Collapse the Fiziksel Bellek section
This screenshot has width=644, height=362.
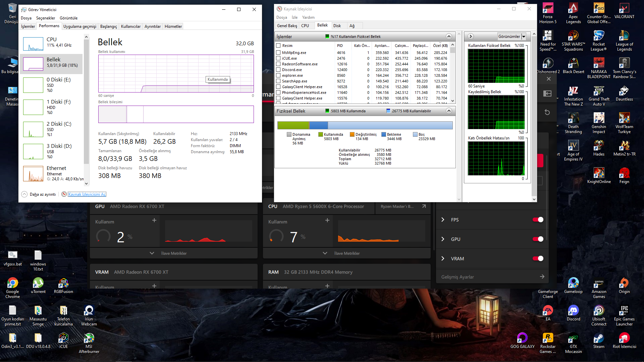coord(449,111)
